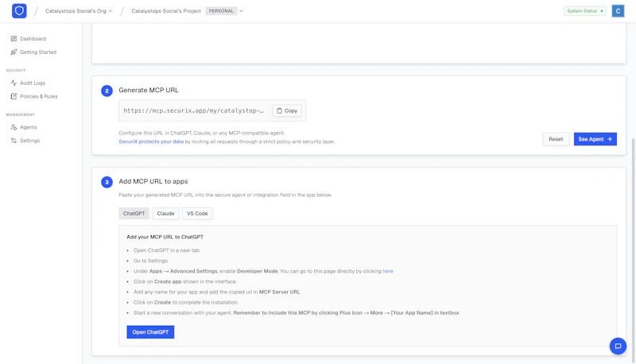Click 'Generate MCP URL' heading

click(x=149, y=90)
